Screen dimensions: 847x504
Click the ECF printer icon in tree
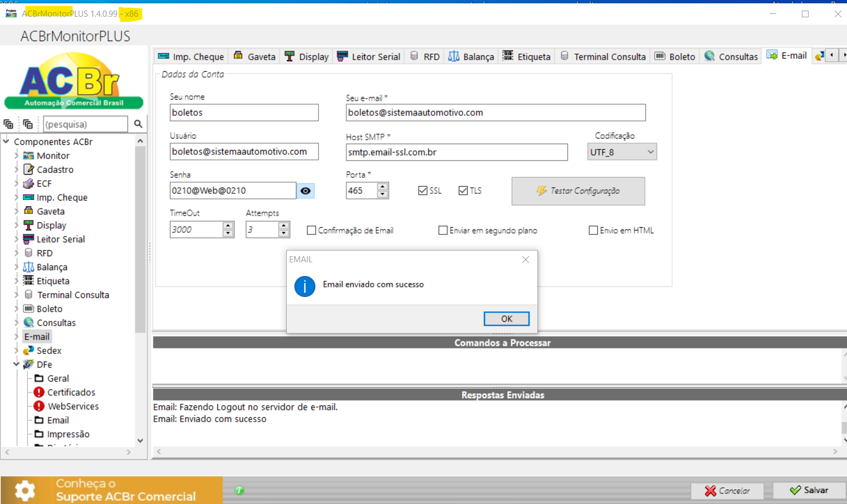point(28,183)
